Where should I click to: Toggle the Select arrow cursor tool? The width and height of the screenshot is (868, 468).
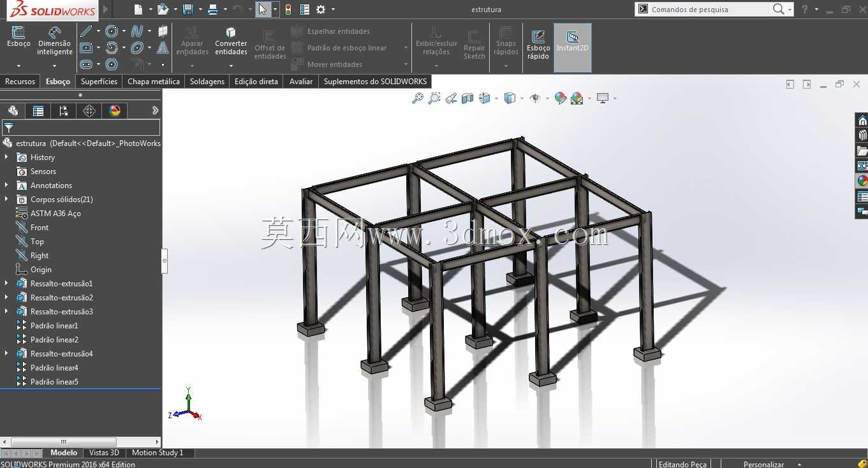pyautogui.click(x=263, y=10)
